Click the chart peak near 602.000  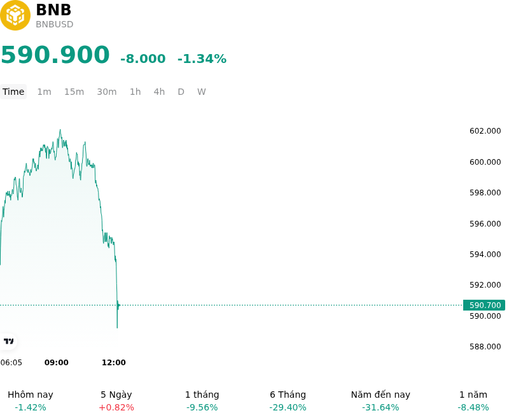[x=60, y=130]
